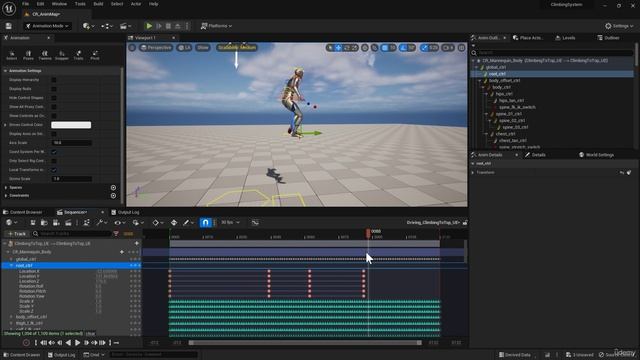Open the Platforms dropdown
640x360 pixels.
pos(216,26)
